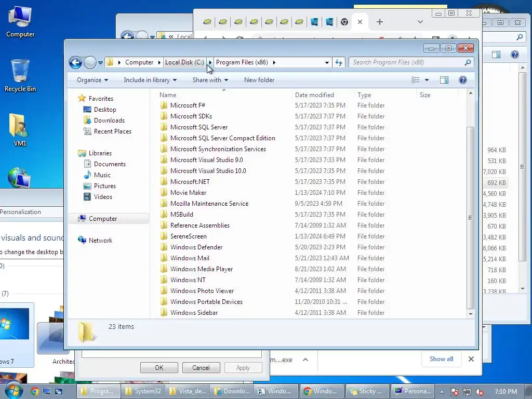532x399 pixels.
Task: Open Computer icon on the desktop
Action: pyautogui.click(x=20, y=22)
